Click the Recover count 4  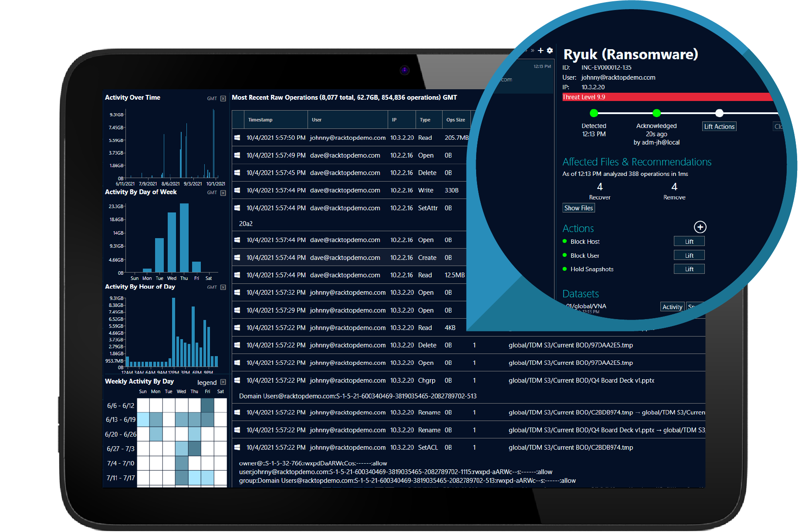(600, 187)
